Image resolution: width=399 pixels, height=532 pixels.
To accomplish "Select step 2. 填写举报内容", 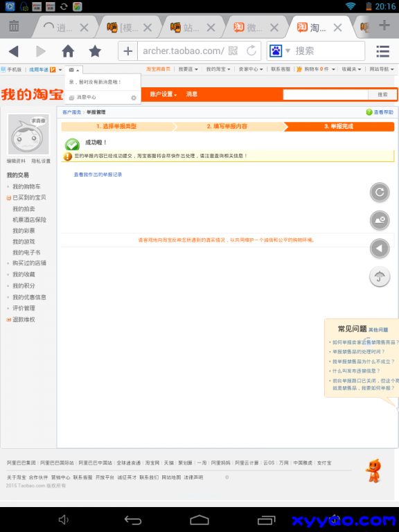I will pos(227,126).
